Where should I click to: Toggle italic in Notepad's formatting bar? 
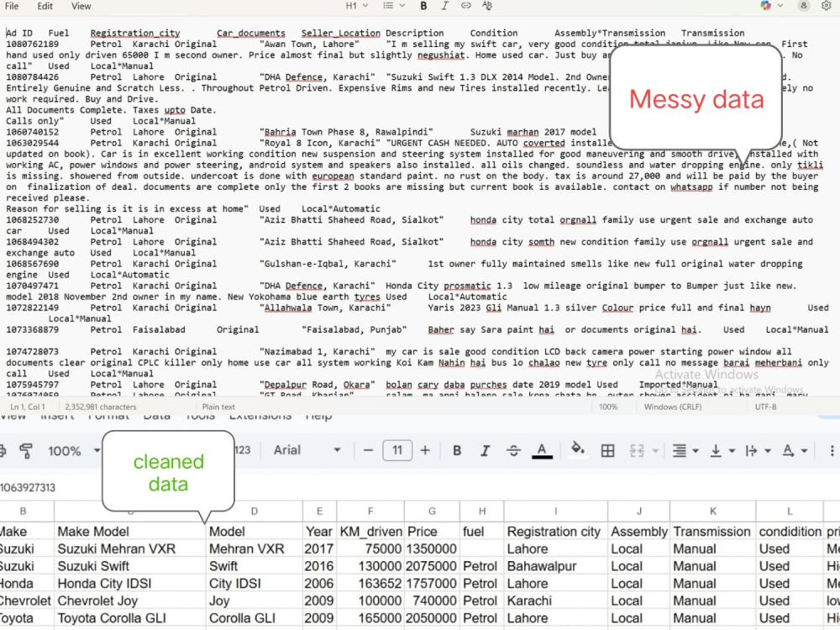(444, 6)
